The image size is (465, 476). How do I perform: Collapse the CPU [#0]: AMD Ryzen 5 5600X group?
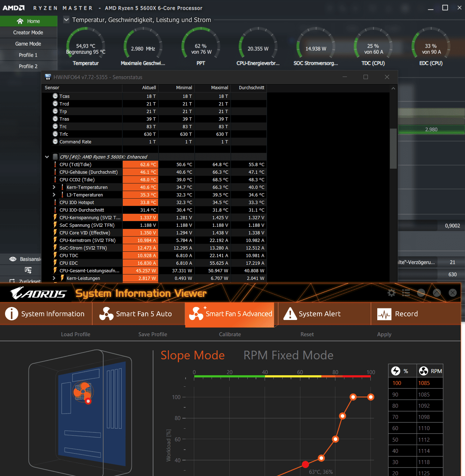point(47,157)
